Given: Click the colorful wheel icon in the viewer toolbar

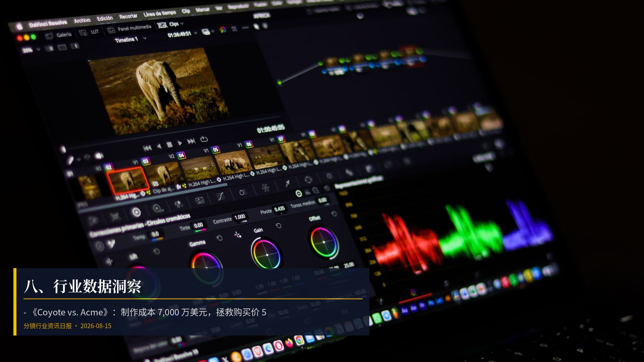Looking at the screenshot, I should (x=223, y=29).
